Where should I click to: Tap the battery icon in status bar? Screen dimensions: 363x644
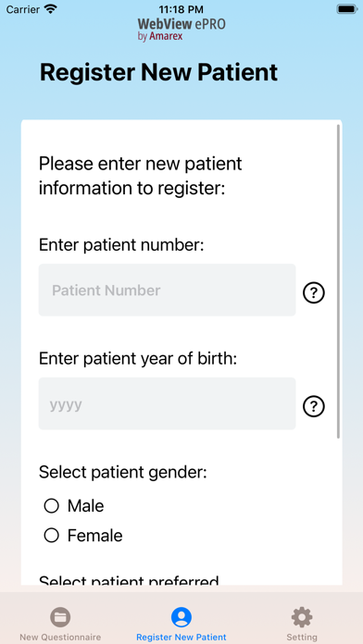click(346, 9)
